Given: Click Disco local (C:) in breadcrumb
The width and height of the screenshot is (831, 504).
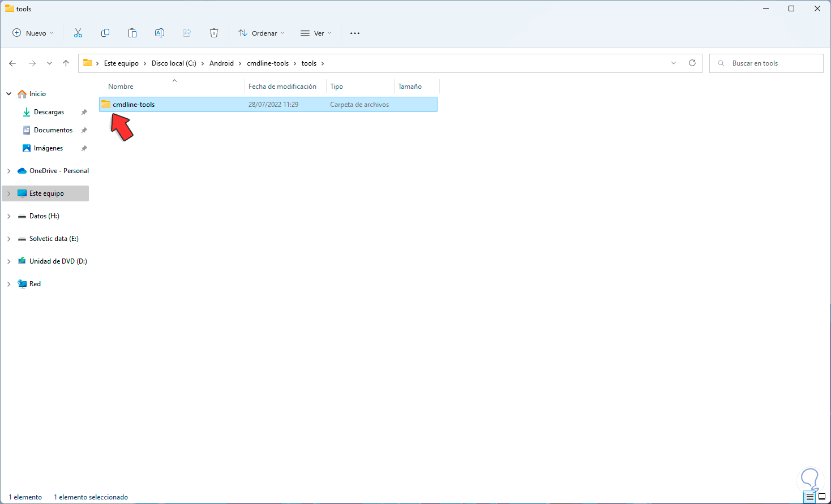Looking at the screenshot, I should pos(174,63).
